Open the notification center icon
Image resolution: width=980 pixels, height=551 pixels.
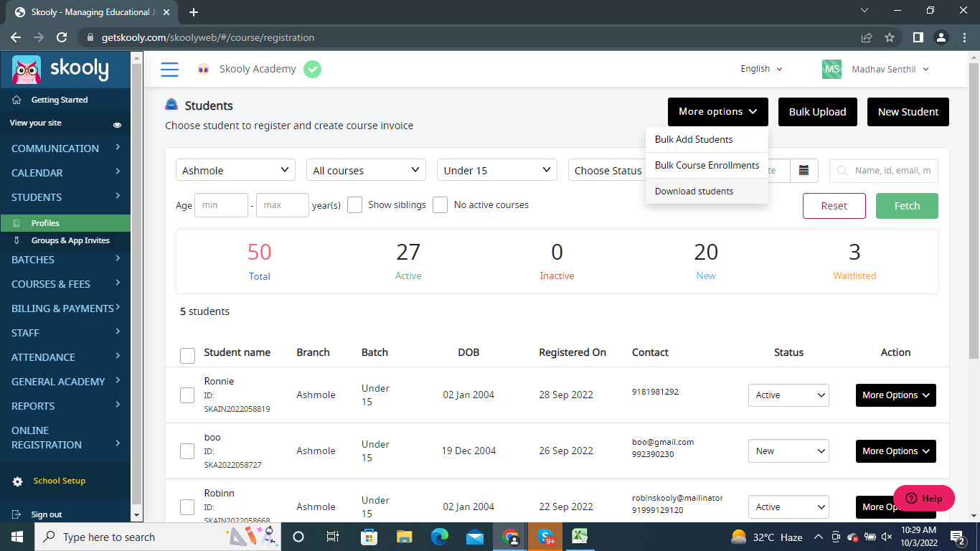[957, 537]
